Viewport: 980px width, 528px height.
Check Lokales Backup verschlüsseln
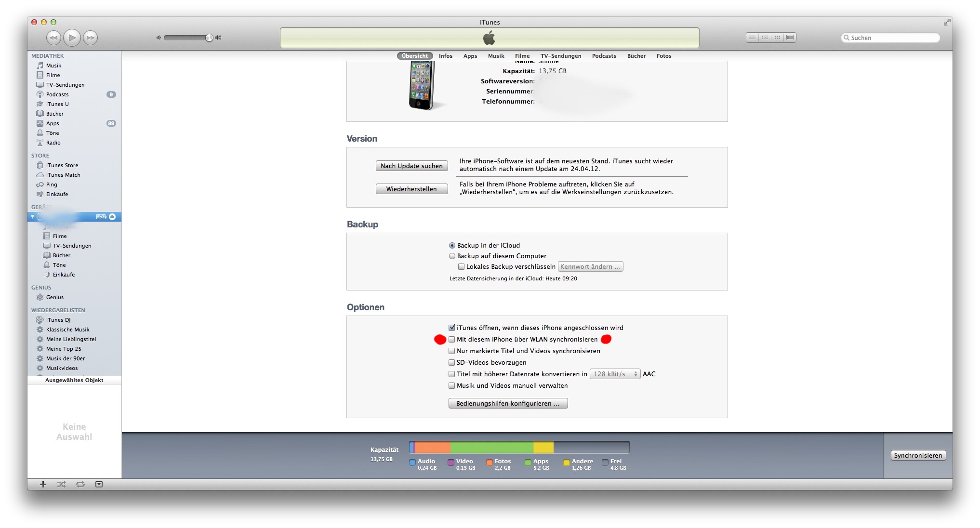461,266
